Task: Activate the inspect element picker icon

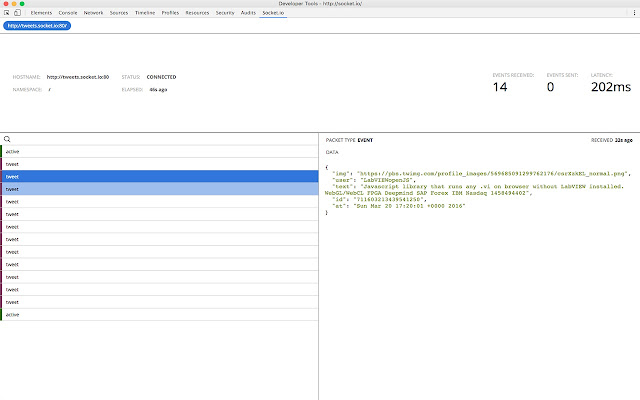Action: (x=7, y=13)
